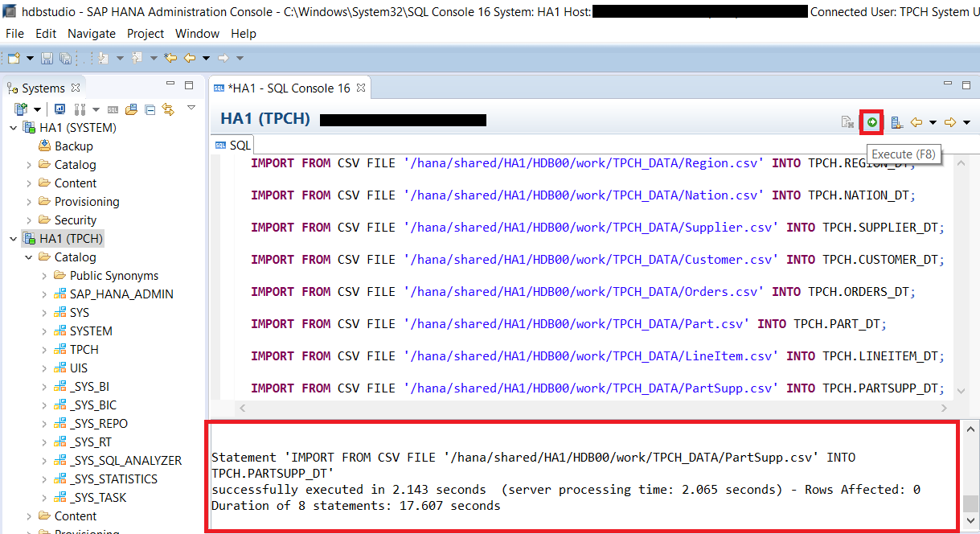Open the dropdown next to SQL console back arrow
Image resolution: width=980 pixels, height=534 pixels.
(933, 123)
